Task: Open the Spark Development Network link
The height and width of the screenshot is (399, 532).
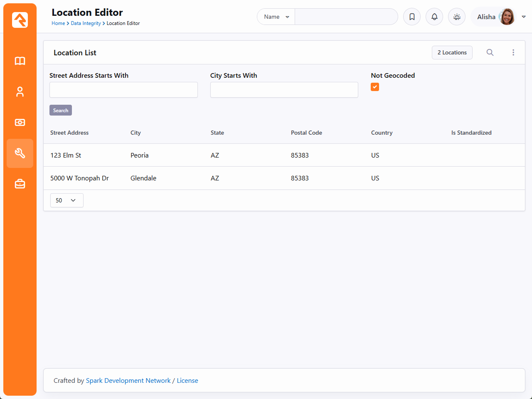Action: (x=128, y=380)
